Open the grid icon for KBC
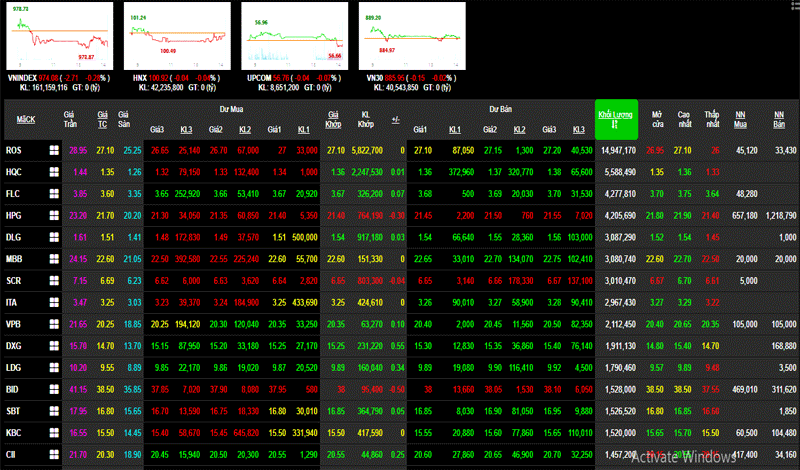This screenshot has width=800, height=470. pyautogui.click(x=54, y=433)
